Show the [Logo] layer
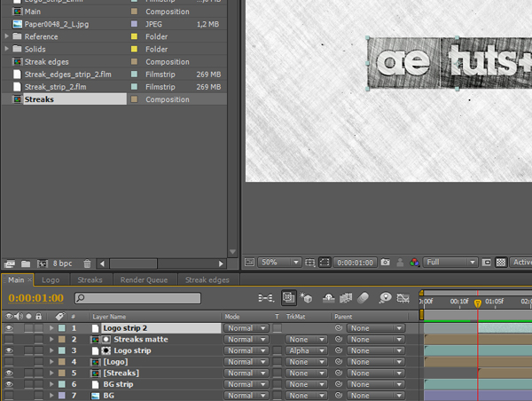 (x=9, y=362)
